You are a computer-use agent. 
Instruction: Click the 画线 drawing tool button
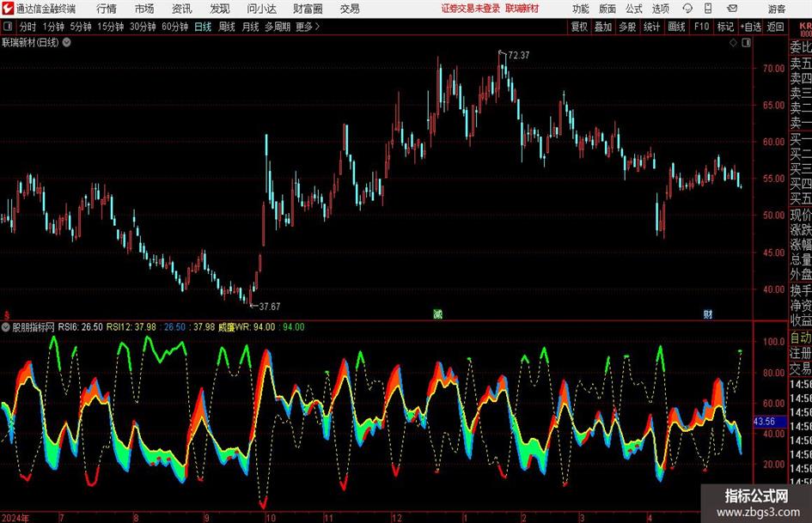click(x=676, y=27)
